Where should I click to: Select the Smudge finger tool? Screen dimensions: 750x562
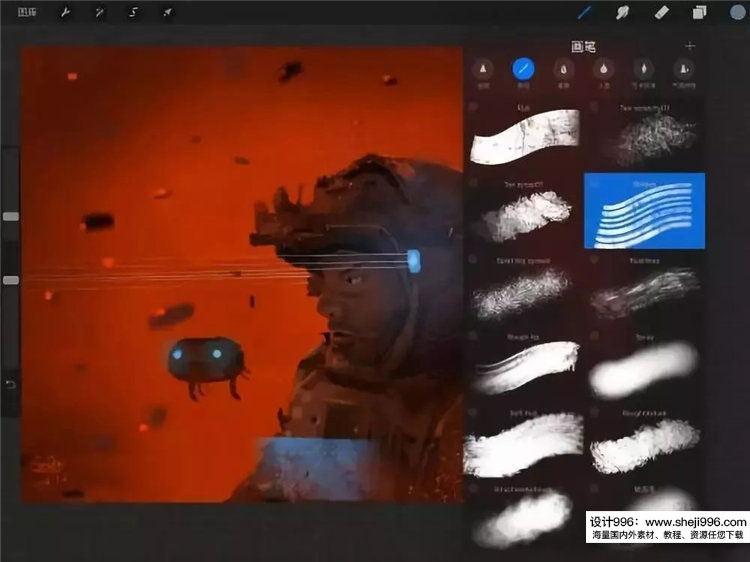622,13
